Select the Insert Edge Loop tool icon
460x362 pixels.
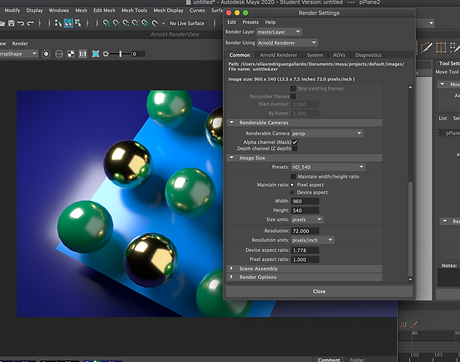pos(441,48)
